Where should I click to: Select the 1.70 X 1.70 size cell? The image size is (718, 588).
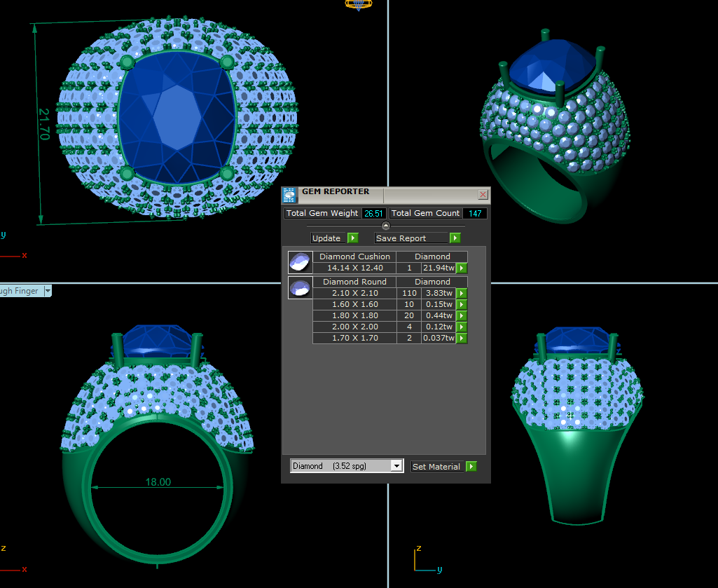tap(355, 339)
